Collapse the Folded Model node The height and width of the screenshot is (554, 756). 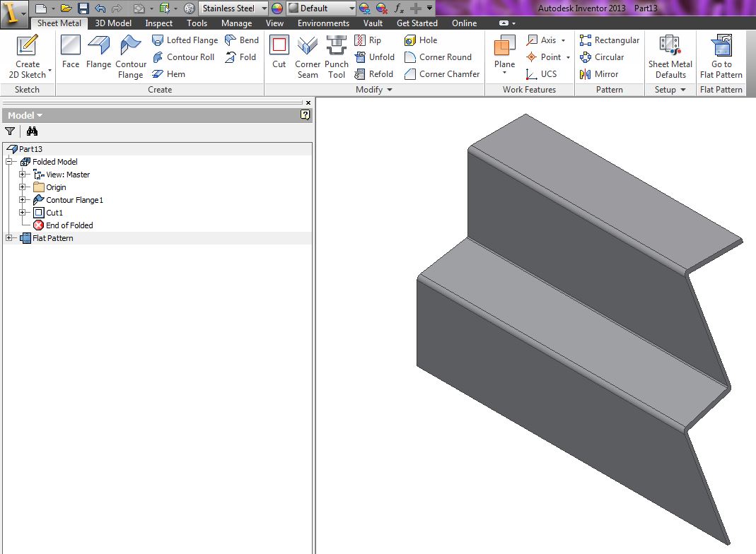tap(8, 161)
